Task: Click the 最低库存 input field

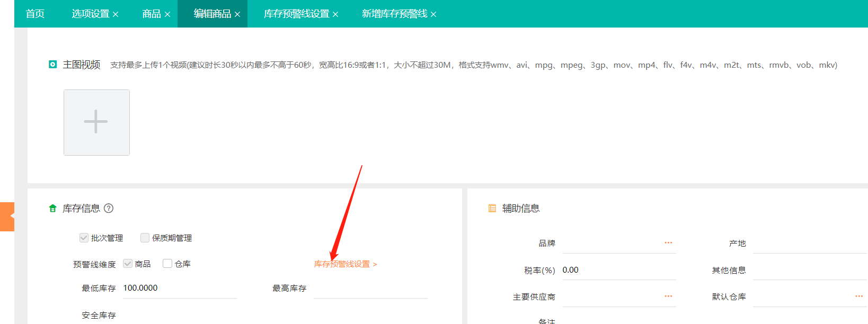Action: [179, 288]
